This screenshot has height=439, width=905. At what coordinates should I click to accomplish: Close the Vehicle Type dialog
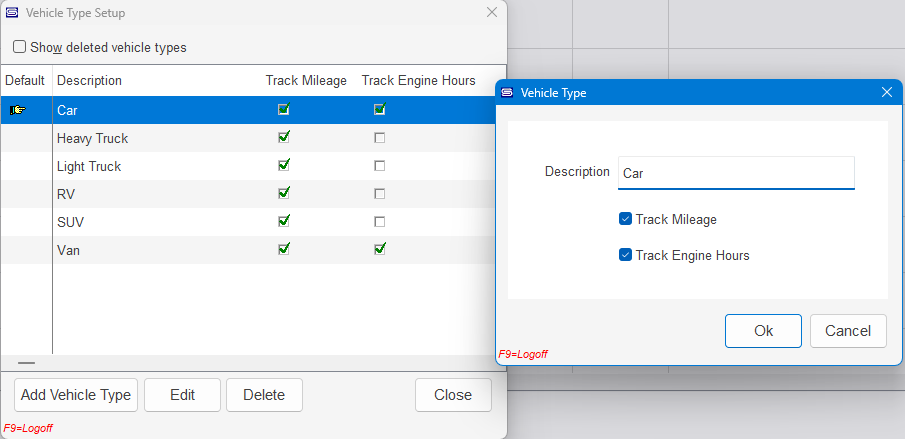click(x=886, y=92)
